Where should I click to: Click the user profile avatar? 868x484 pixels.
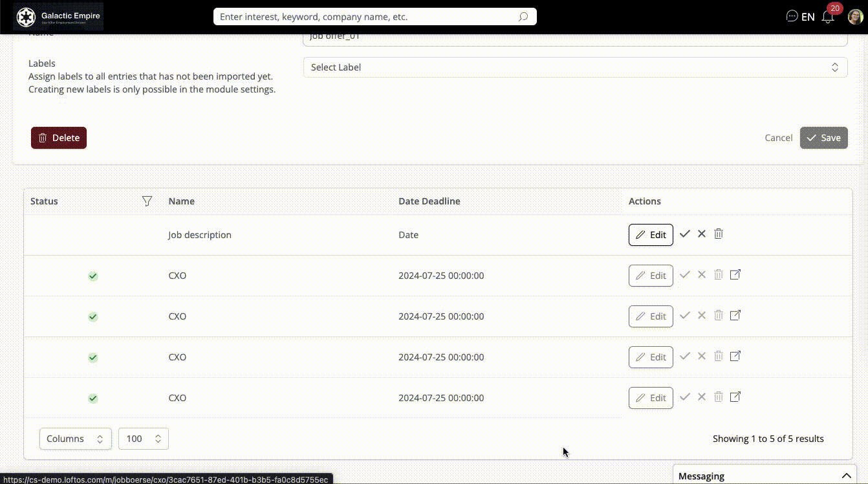pos(855,17)
